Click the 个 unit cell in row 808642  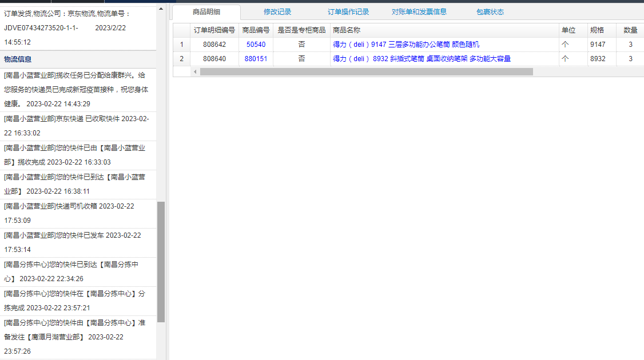(573, 45)
